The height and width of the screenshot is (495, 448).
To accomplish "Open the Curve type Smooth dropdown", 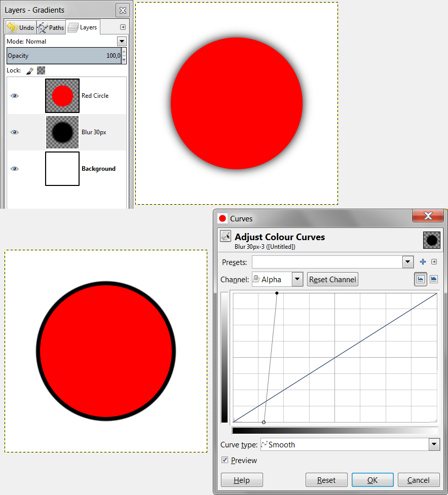I will point(350,444).
